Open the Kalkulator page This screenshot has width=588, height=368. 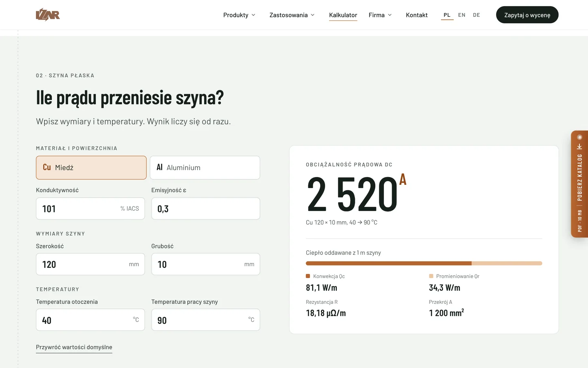click(343, 15)
